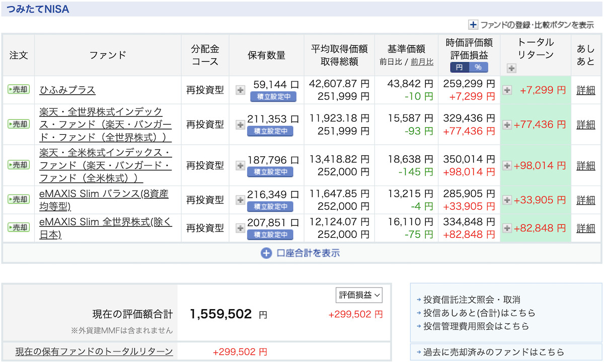
Task: Switch 評価損益 display to 円
Action: tap(459, 67)
